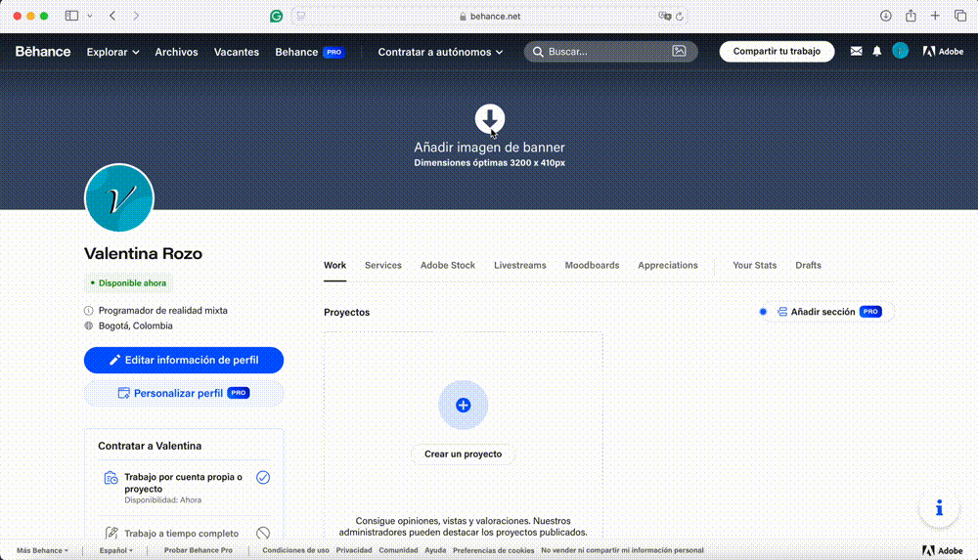Viewport: 978px width, 560px height.
Task: Switch to the Your Stats tab
Action: coord(755,265)
